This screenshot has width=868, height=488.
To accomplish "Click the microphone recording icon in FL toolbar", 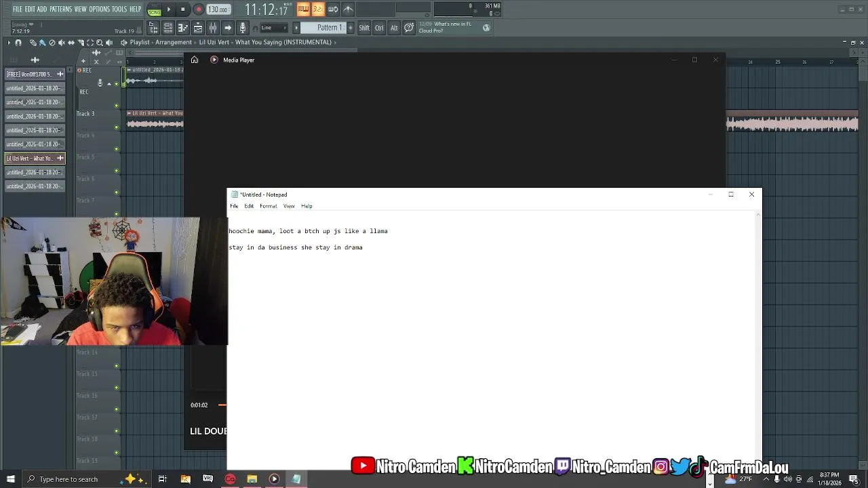I will click(243, 28).
